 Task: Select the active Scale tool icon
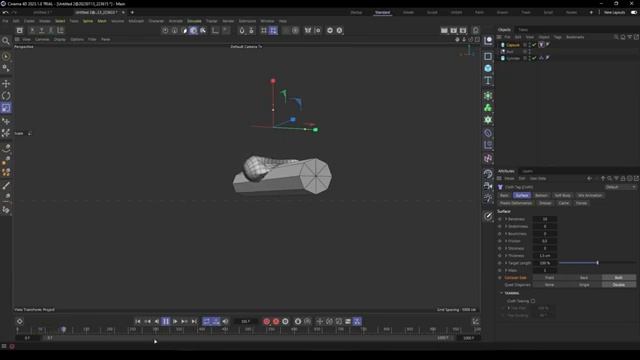click(x=6, y=108)
